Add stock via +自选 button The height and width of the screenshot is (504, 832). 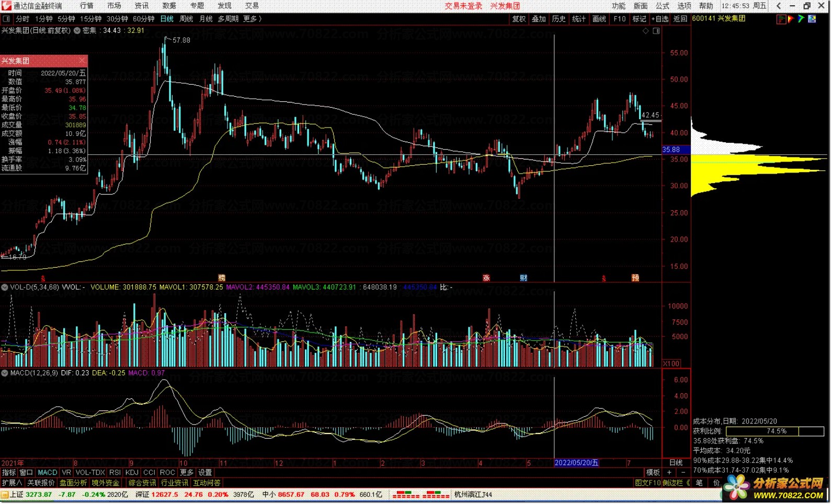[x=660, y=19]
